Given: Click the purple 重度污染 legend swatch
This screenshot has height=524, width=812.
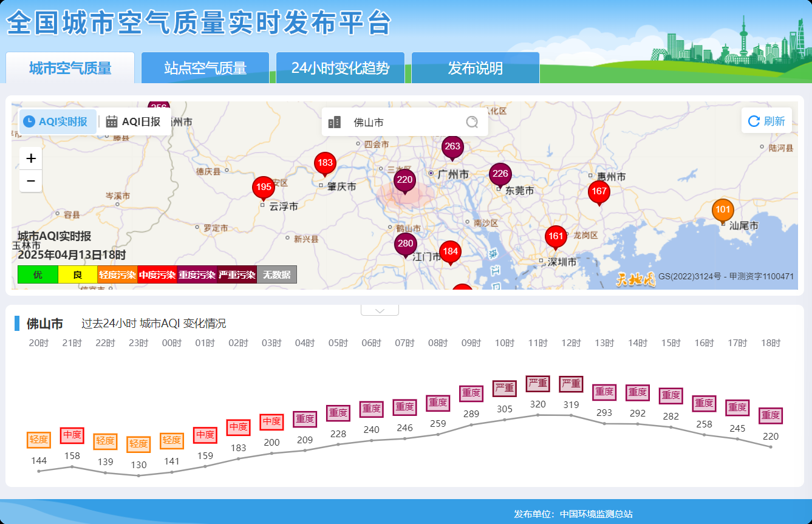Looking at the screenshot, I should click(x=197, y=274).
